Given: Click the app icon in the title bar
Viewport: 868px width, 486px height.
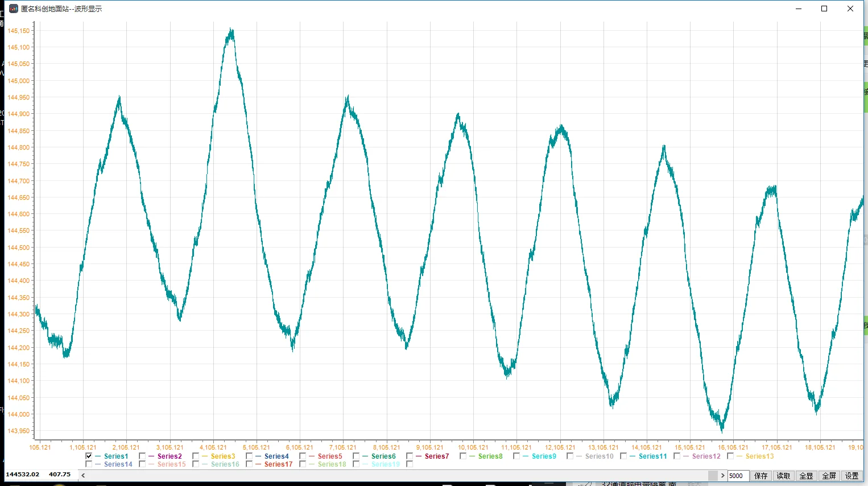Looking at the screenshot, I should [14, 9].
